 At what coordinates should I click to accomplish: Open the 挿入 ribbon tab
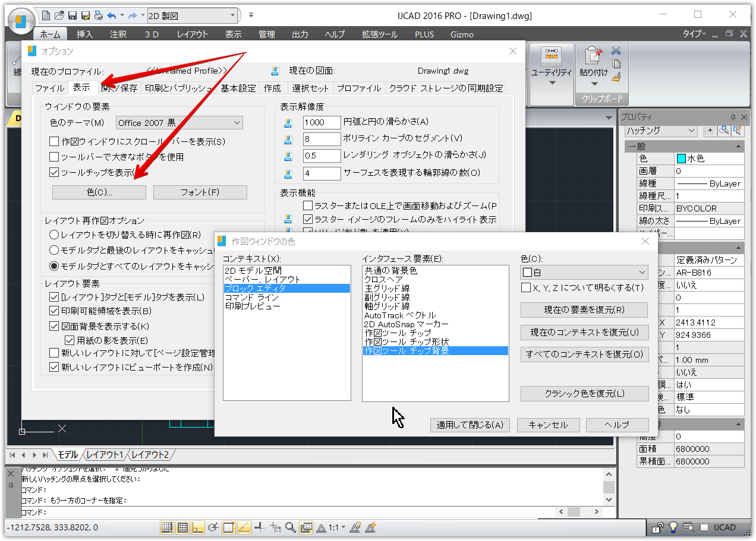tap(84, 34)
